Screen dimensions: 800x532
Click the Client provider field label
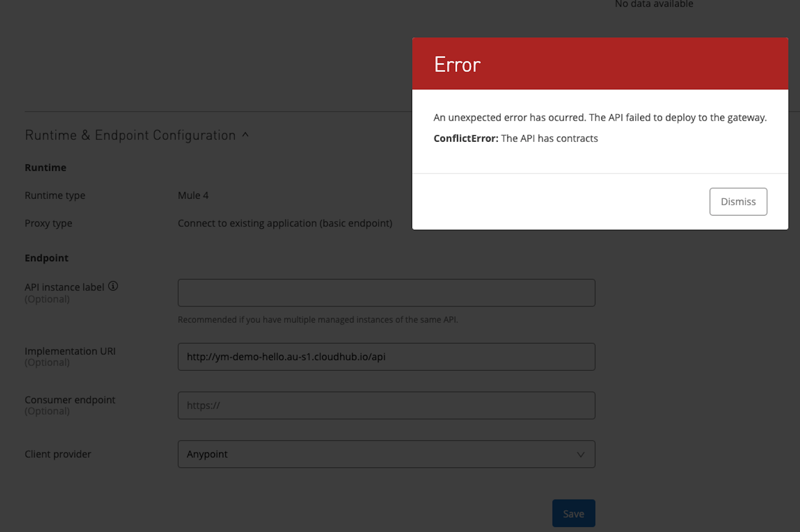[x=58, y=454]
